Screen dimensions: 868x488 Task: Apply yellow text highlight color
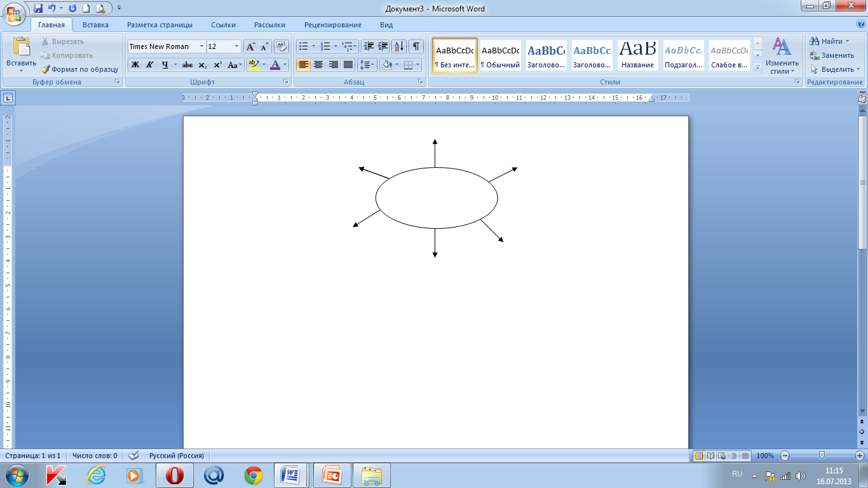tap(254, 65)
